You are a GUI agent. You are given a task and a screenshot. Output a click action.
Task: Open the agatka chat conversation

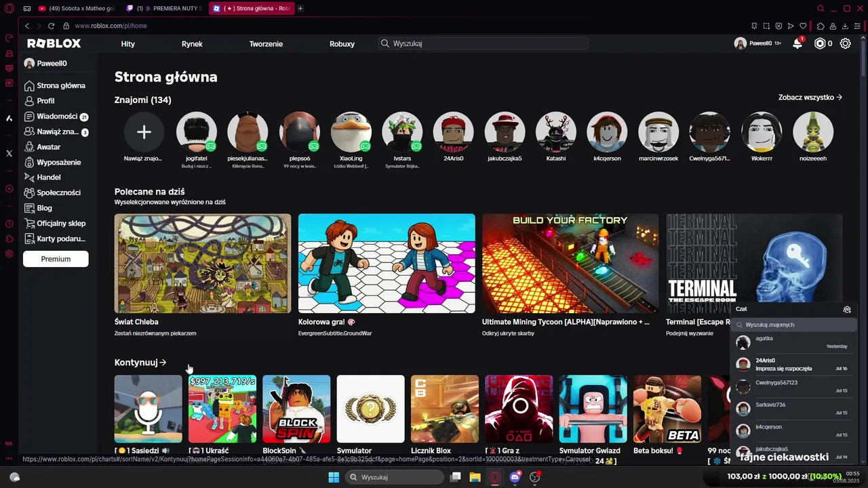click(x=793, y=342)
